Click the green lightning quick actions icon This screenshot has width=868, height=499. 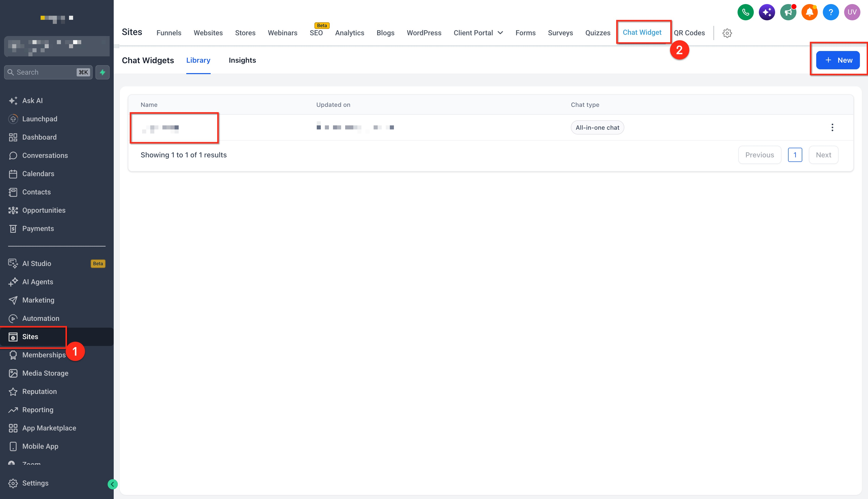(103, 72)
